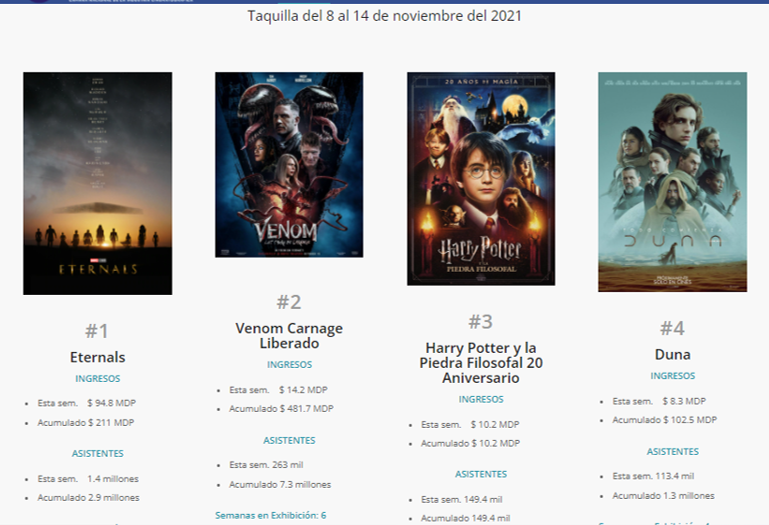Click the #2 ranking number
This screenshot has width=769, height=525.
pyautogui.click(x=289, y=302)
